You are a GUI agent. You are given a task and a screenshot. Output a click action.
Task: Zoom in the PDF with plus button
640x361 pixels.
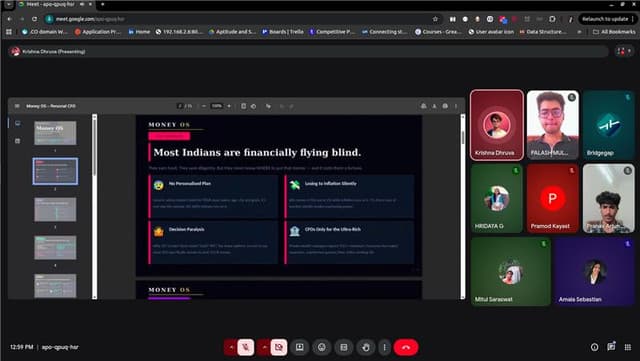coord(229,106)
